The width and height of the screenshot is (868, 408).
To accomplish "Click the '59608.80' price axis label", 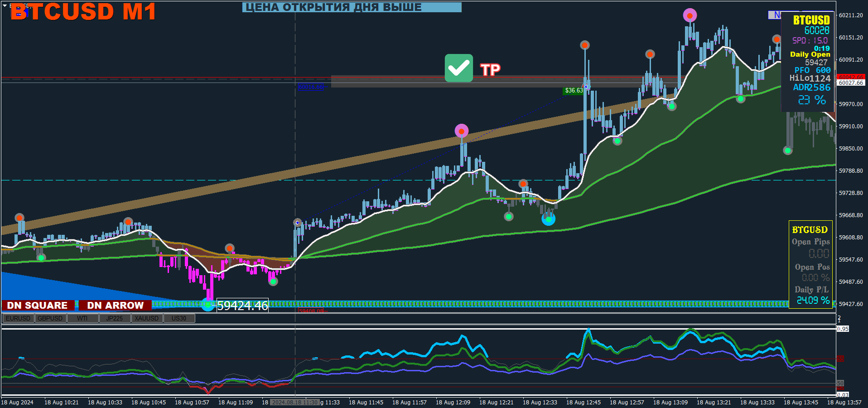I will click(851, 238).
